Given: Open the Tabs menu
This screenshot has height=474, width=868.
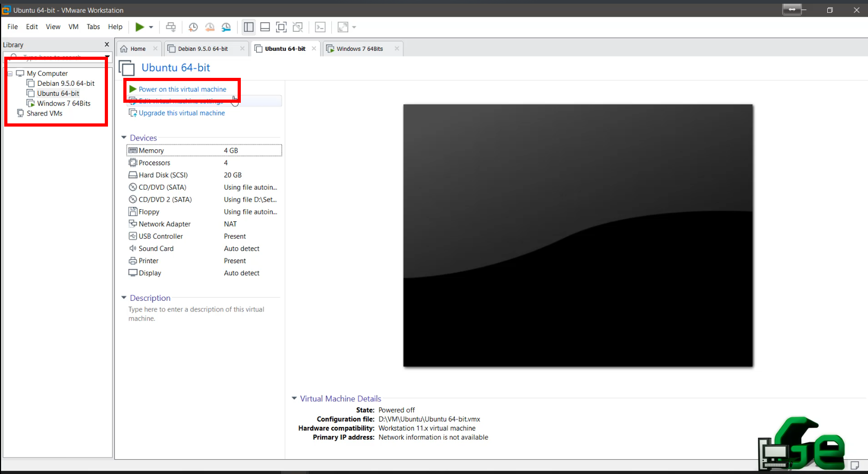Looking at the screenshot, I should point(93,26).
